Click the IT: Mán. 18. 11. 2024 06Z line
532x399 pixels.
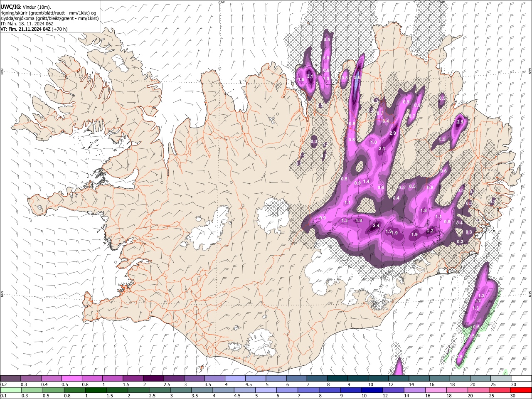coord(27,24)
